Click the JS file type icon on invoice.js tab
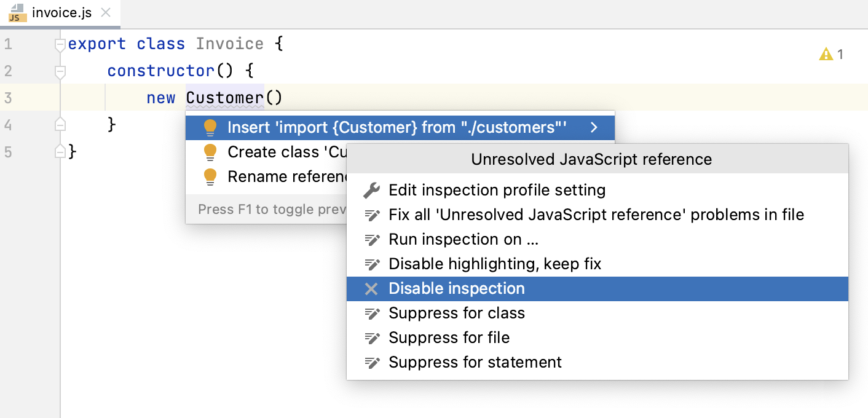The width and height of the screenshot is (868, 418). point(17,12)
